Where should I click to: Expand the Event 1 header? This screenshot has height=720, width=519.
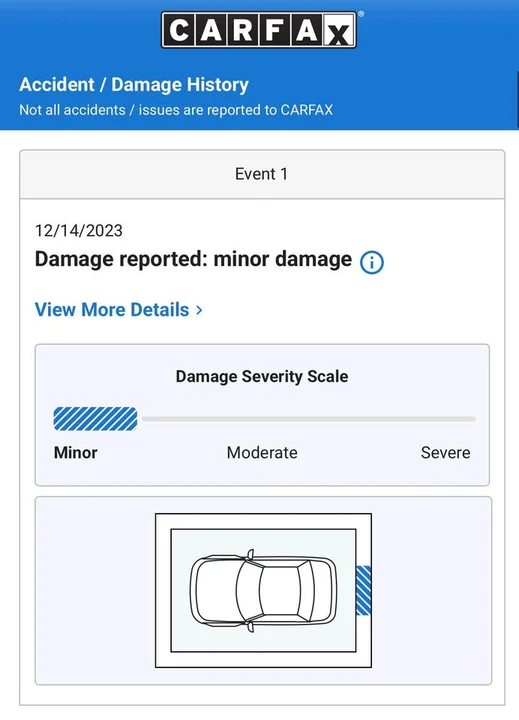click(262, 174)
